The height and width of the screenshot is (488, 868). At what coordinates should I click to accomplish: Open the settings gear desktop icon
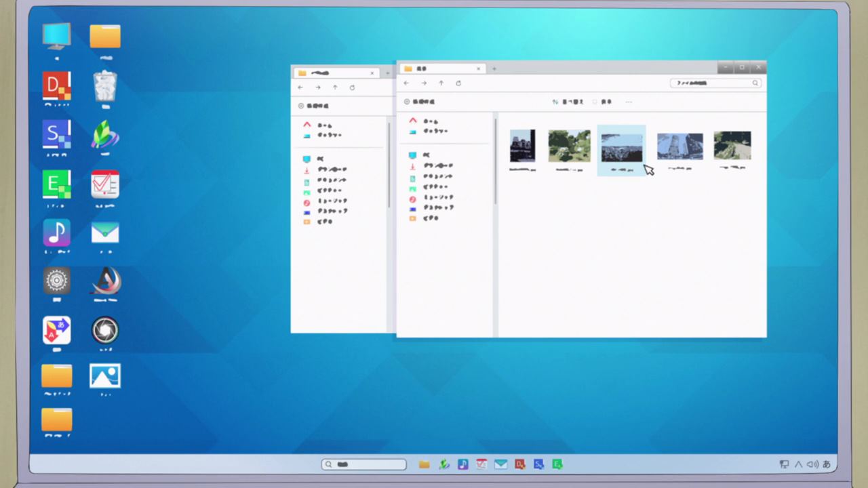point(56,281)
